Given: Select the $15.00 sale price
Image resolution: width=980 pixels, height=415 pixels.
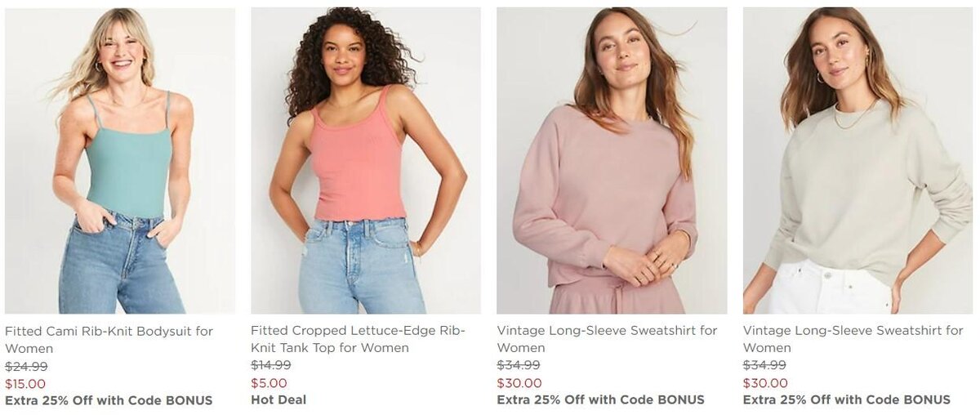Looking at the screenshot, I should (25, 383).
